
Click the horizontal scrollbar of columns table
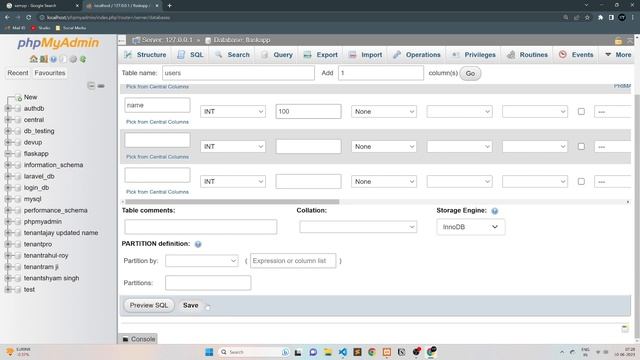coord(232,202)
